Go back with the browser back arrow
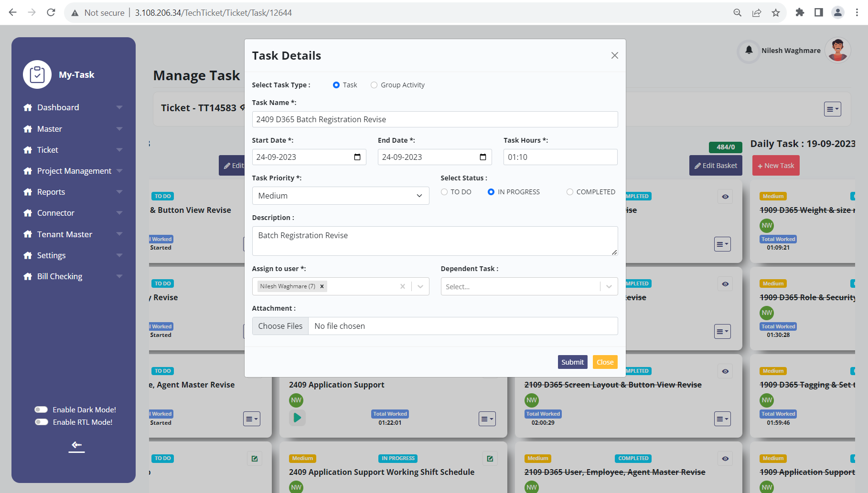 (13, 13)
